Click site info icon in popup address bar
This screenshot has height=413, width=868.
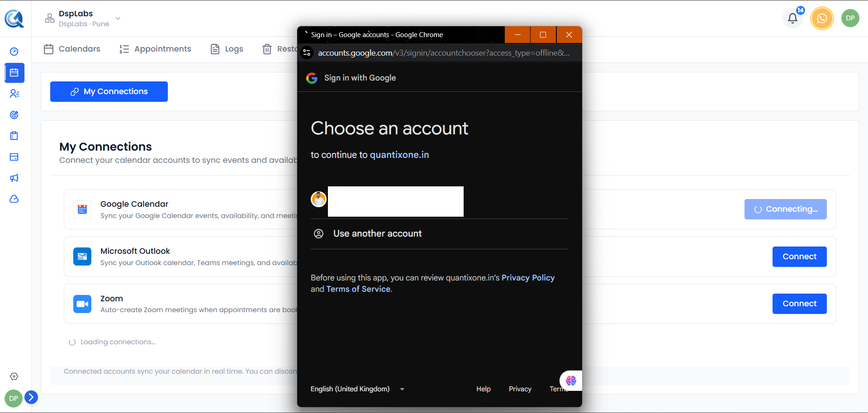point(307,53)
